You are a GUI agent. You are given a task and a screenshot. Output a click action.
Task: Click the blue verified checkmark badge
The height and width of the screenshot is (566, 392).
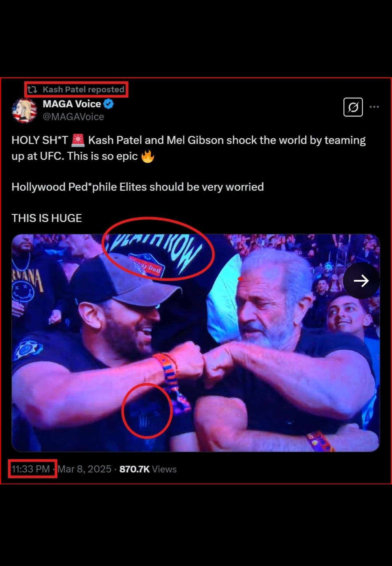109,104
